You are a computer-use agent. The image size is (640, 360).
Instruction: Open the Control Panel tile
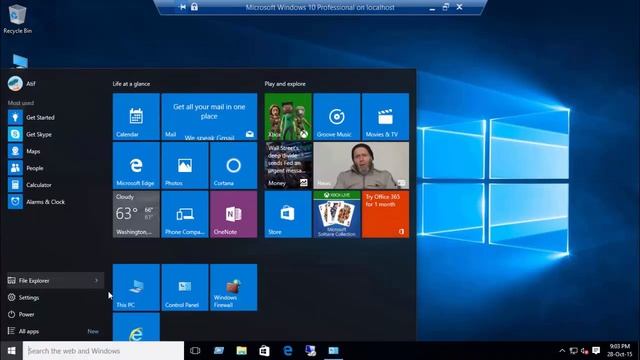(x=184, y=287)
